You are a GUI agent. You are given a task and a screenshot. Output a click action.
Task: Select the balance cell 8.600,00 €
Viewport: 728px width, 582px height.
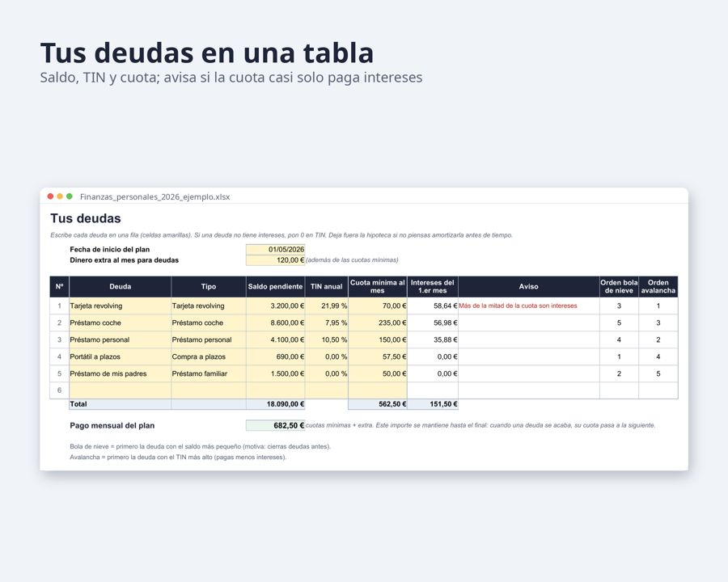275,323
